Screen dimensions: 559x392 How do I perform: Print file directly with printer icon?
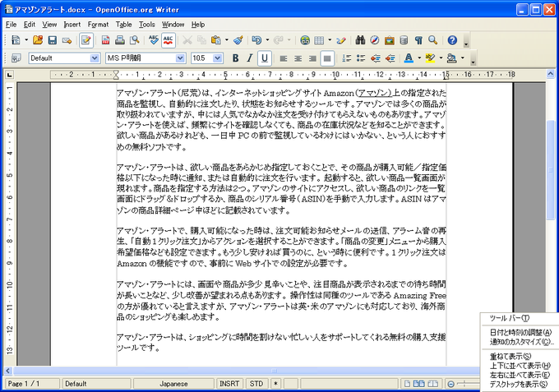pos(120,40)
